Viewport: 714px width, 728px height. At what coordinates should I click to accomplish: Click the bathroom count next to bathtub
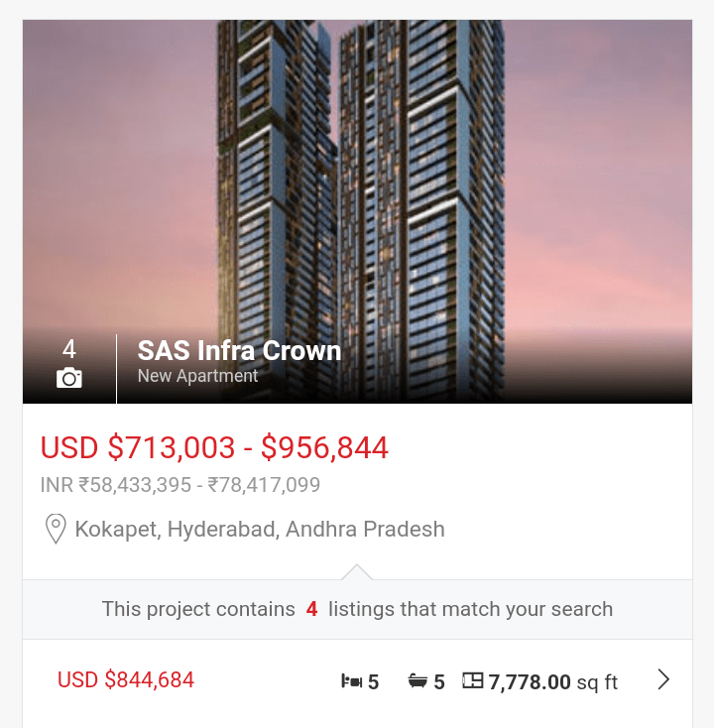(439, 681)
